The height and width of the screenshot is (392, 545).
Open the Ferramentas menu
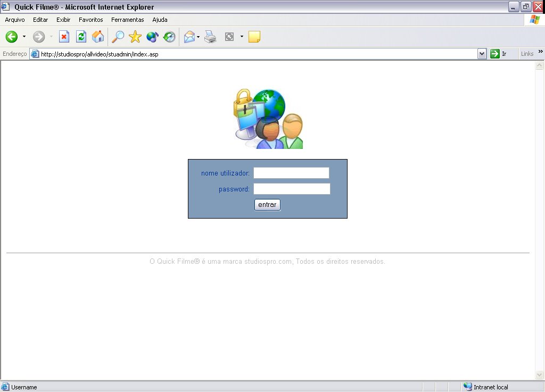click(127, 20)
